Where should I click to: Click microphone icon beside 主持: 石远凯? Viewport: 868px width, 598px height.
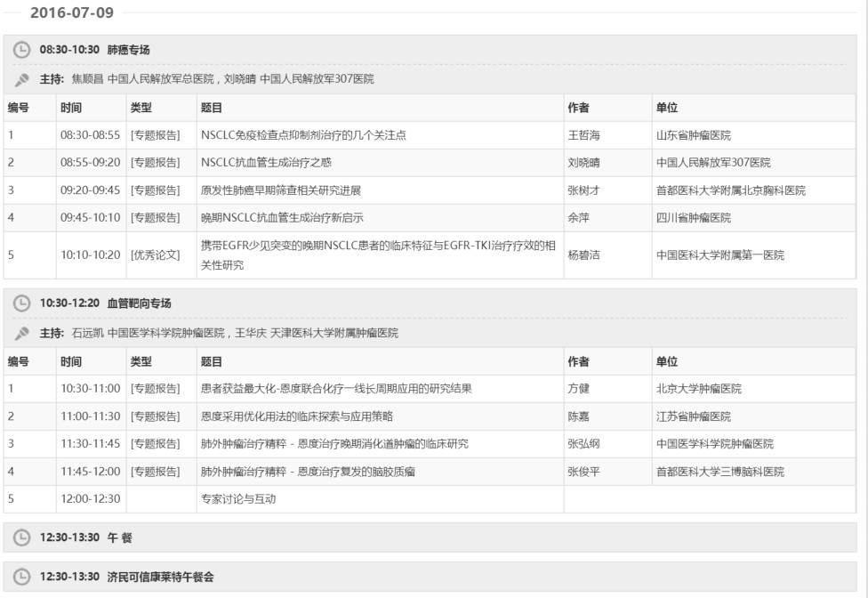point(21,334)
